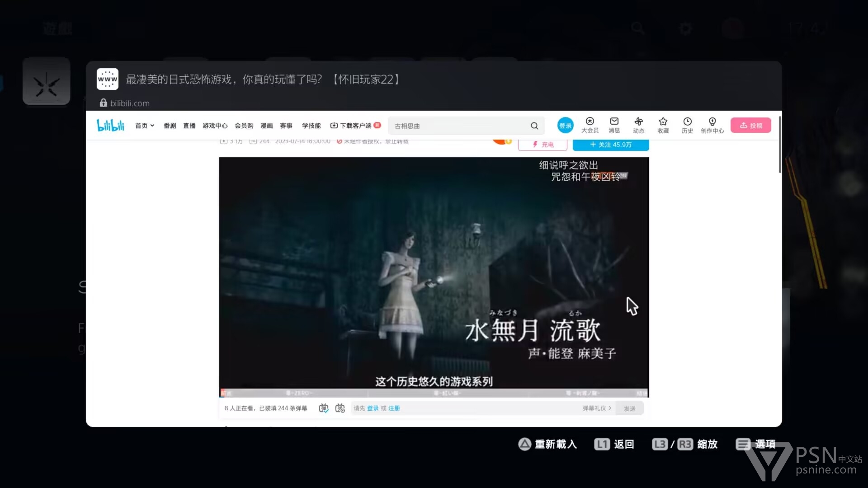Open 游戏中心 in navigation bar
The image size is (868, 488).
tap(215, 126)
